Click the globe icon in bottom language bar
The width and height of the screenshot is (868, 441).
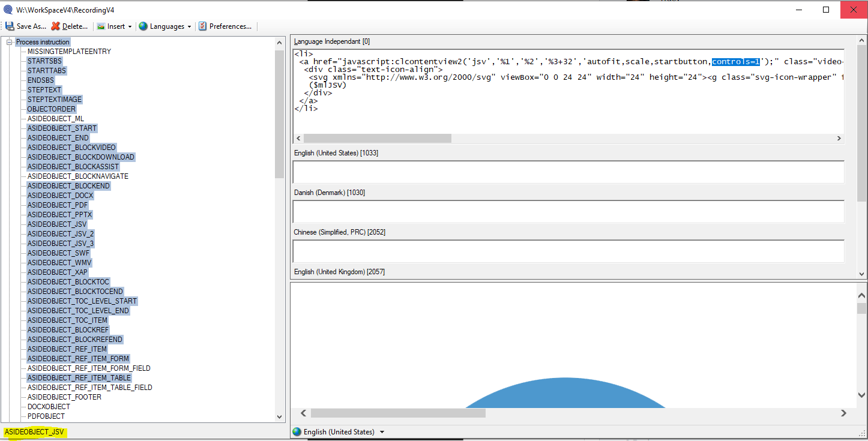click(297, 432)
